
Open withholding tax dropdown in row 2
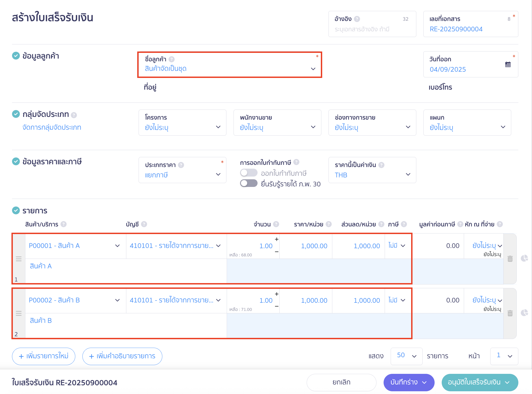(x=487, y=300)
